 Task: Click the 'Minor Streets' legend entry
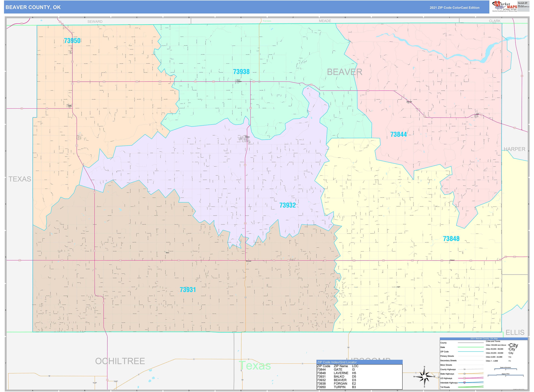[446, 365]
